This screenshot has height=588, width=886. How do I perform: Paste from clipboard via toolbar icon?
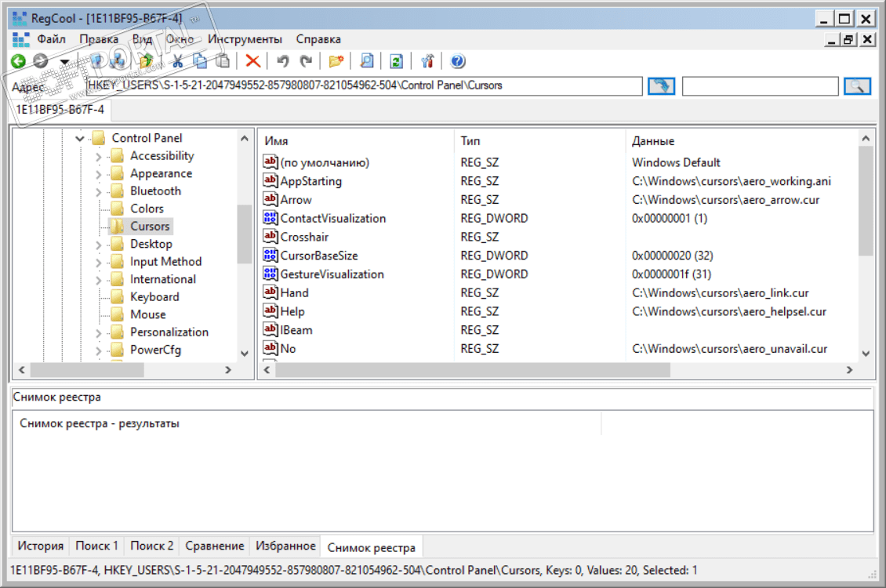click(223, 61)
